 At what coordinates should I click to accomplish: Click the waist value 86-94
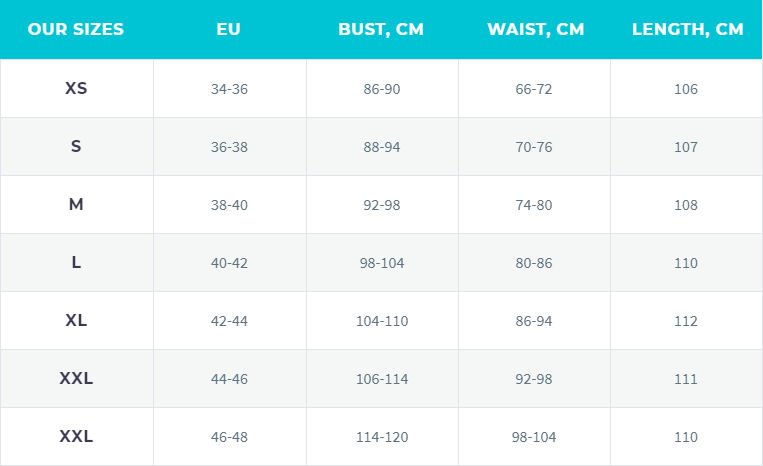(x=534, y=321)
